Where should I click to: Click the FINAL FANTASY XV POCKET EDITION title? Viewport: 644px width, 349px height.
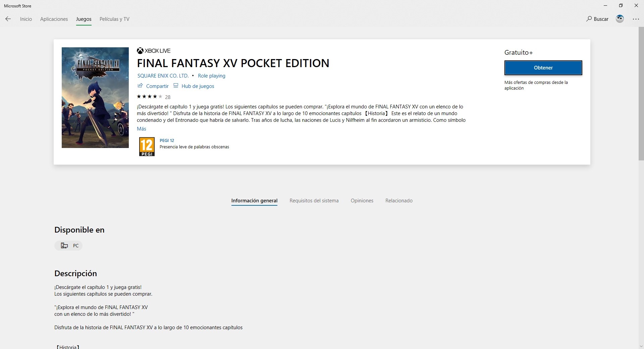[233, 63]
